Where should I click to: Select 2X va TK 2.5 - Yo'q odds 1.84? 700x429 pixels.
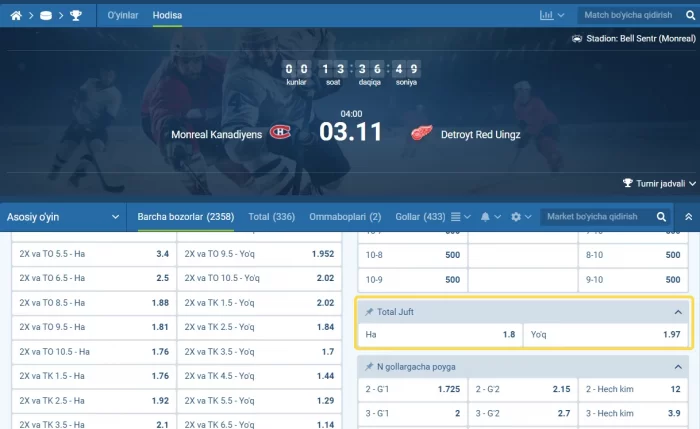[259, 327]
